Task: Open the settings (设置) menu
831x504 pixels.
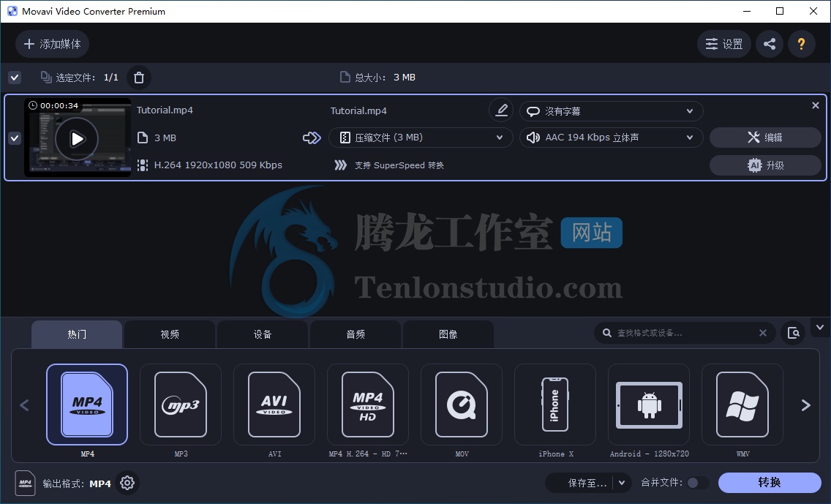Action: (724, 44)
